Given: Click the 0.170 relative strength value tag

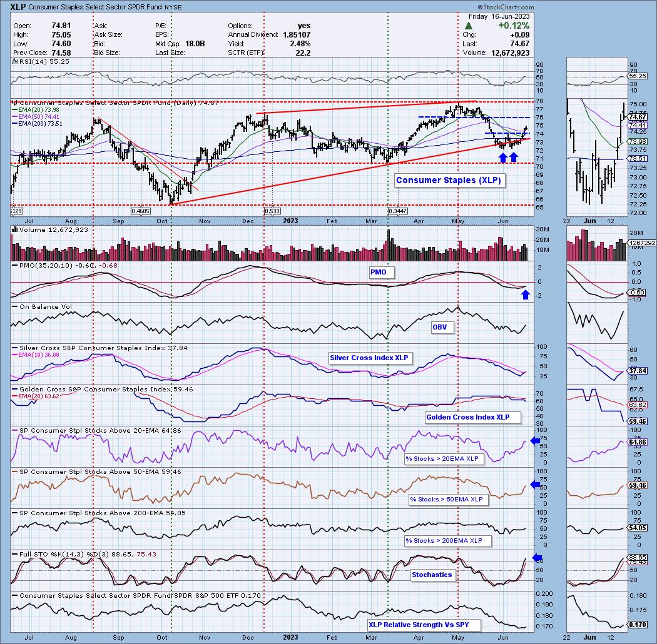Looking at the screenshot, I should pyautogui.click(x=637, y=625).
